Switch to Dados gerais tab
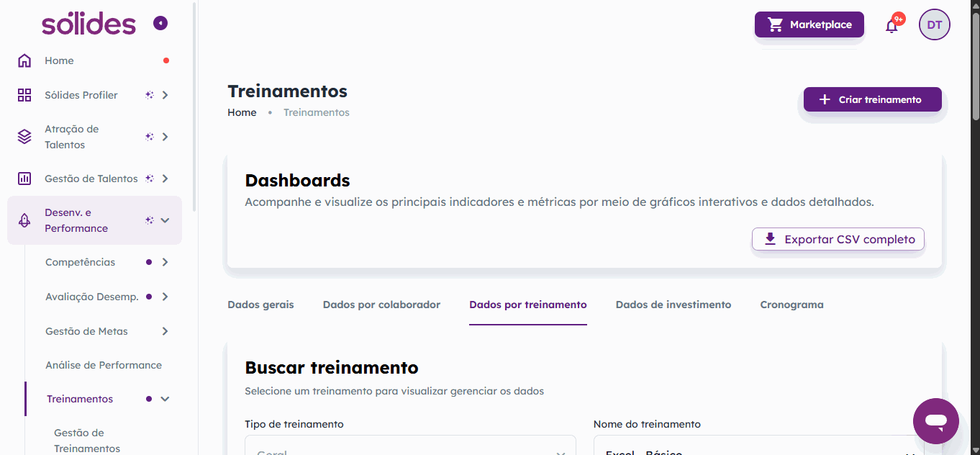This screenshot has width=980, height=455. click(260, 305)
